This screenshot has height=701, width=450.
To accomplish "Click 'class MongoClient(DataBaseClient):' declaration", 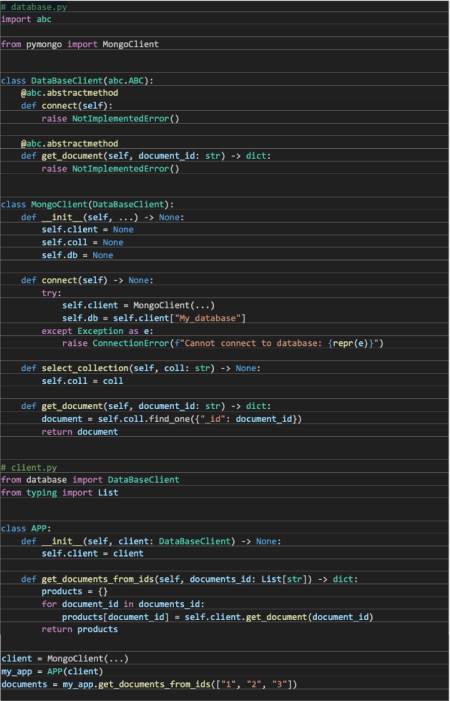I will (87, 205).
